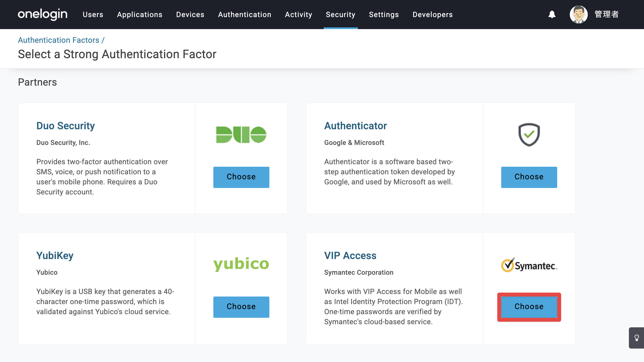This screenshot has width=644, height=362.
Task: Click the VIP Access description paragraph
Action: [x=393, y=307]
